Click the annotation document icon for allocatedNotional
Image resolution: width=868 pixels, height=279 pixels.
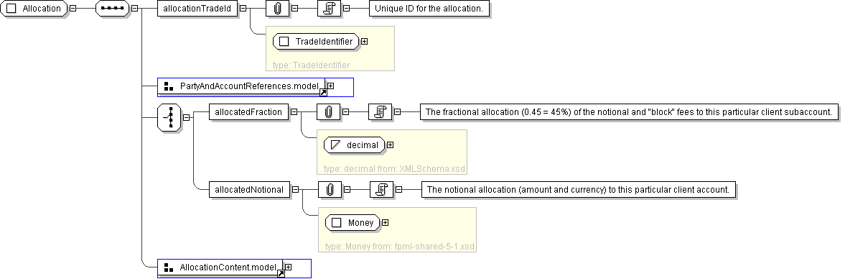(381, 189)
